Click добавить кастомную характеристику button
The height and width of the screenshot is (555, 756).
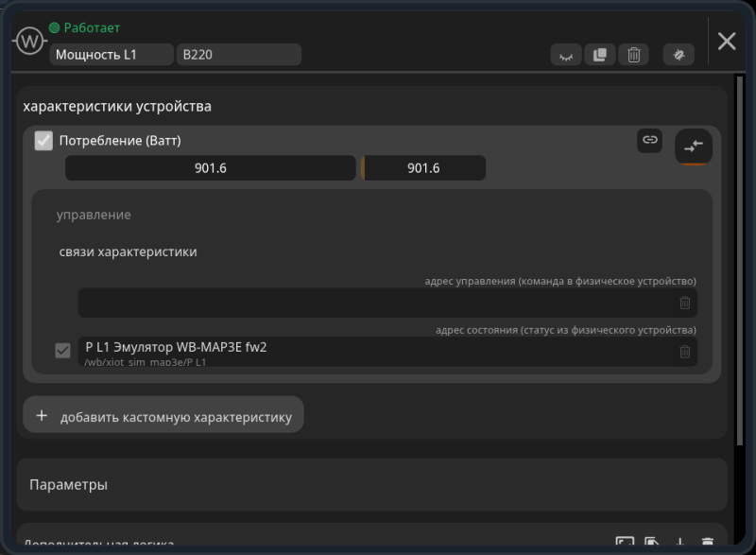click(163, 415)
